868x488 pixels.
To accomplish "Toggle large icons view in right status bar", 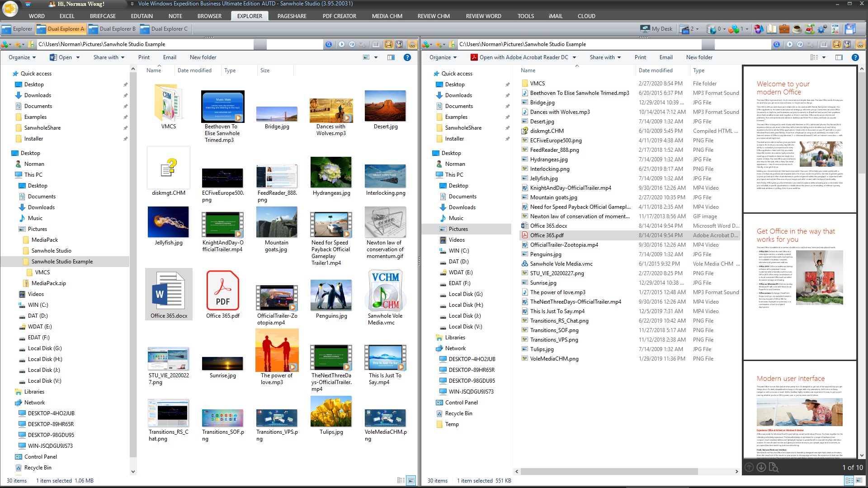I will click(859, 480).
